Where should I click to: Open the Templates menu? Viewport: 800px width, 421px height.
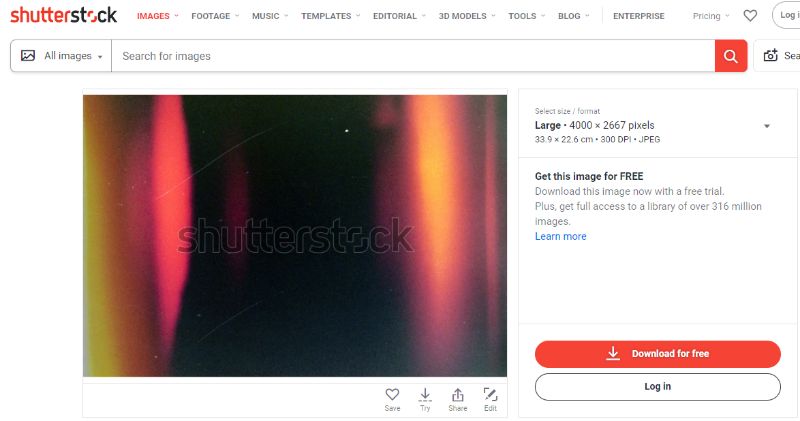(x=331, y=16)
